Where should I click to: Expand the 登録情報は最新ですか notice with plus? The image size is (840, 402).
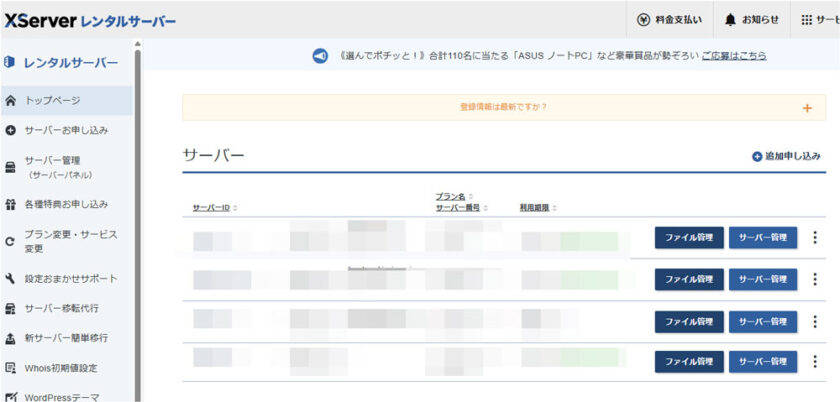(x=807, y=108)
